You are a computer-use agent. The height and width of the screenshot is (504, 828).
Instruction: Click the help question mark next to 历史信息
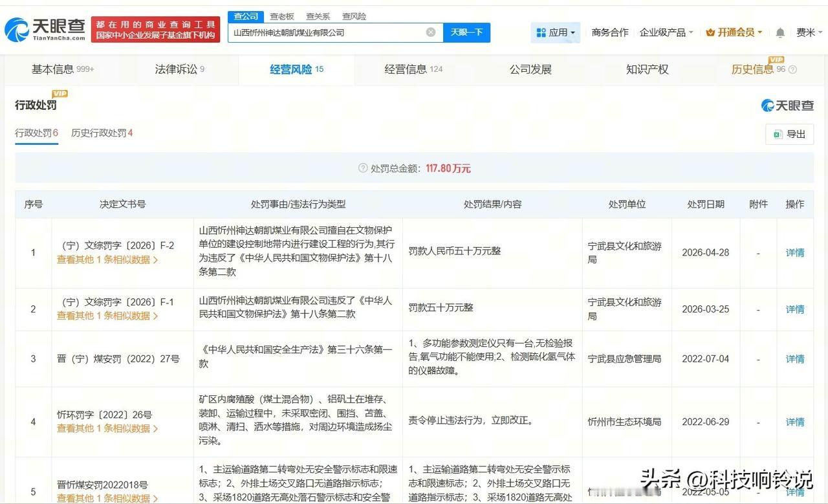(x=793, y=70)
